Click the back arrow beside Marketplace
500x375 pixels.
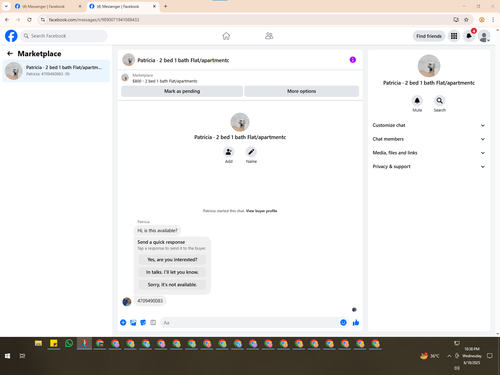pos(10,53)
